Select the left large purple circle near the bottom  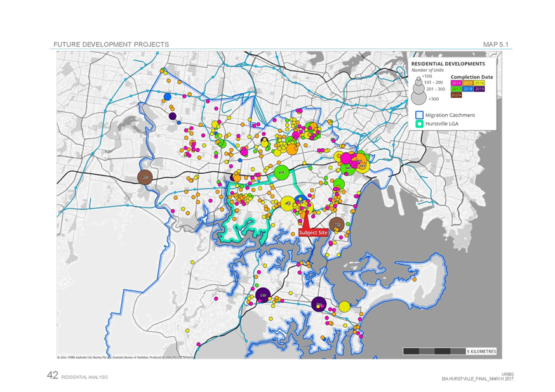(264, 296)
